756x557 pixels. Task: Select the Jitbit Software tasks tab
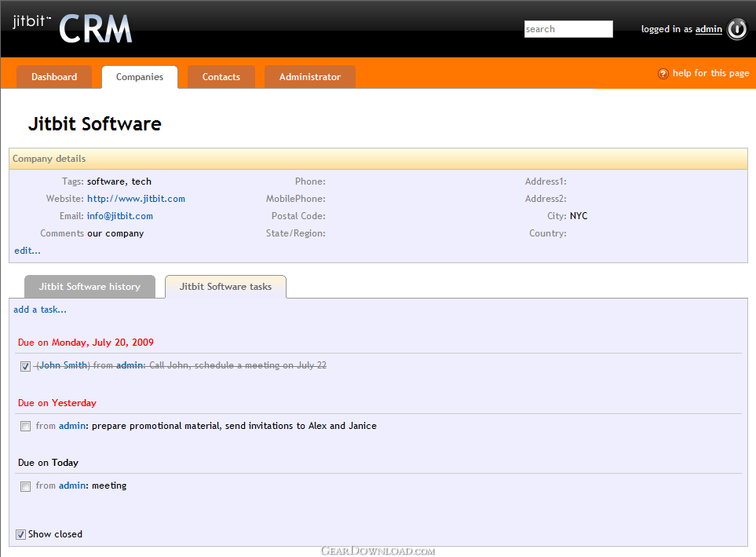click(225, 287)
